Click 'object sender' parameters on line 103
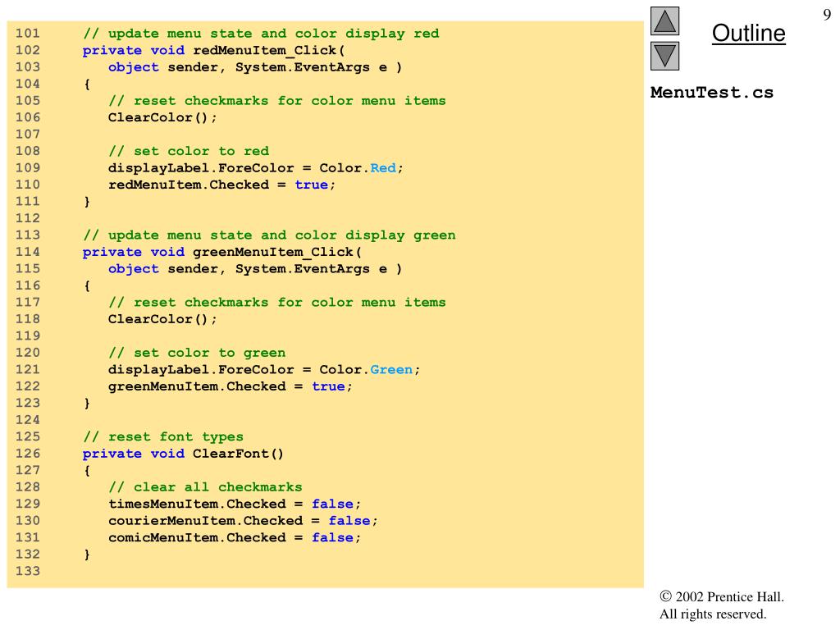This screenshot has width=840, height=630. 255,67
